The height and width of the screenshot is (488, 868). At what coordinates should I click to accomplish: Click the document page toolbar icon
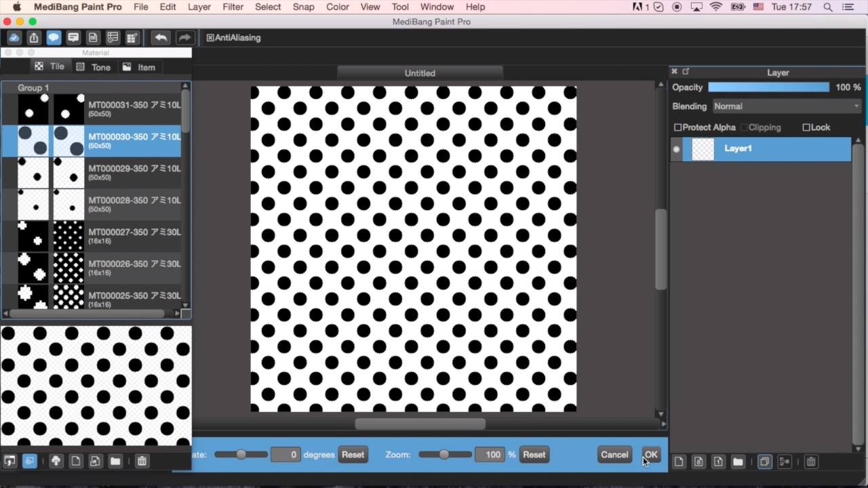tap(93, 38)
